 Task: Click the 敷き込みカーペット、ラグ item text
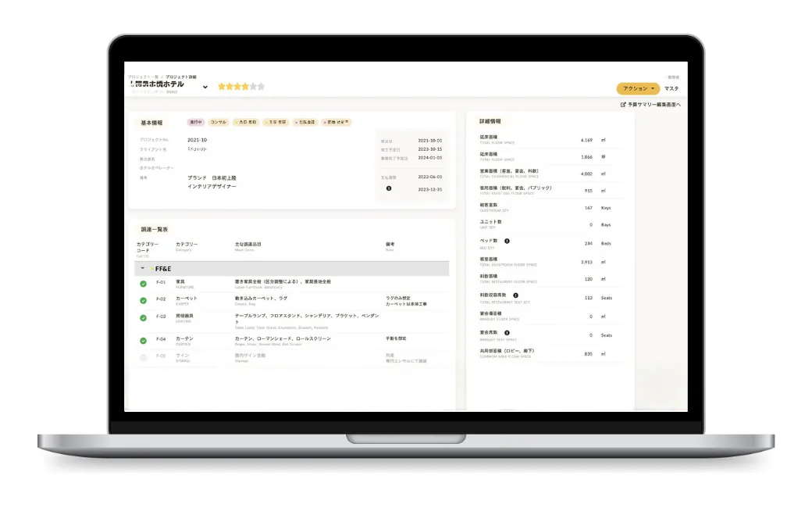261,299
